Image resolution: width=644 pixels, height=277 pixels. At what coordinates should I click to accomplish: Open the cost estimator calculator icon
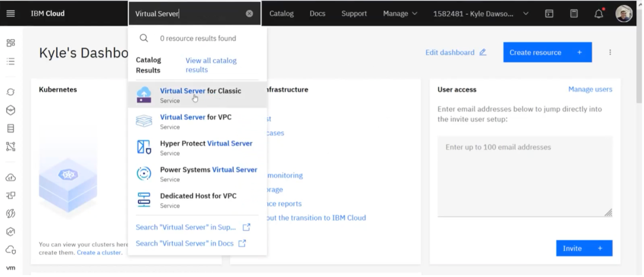pos(574,14)
